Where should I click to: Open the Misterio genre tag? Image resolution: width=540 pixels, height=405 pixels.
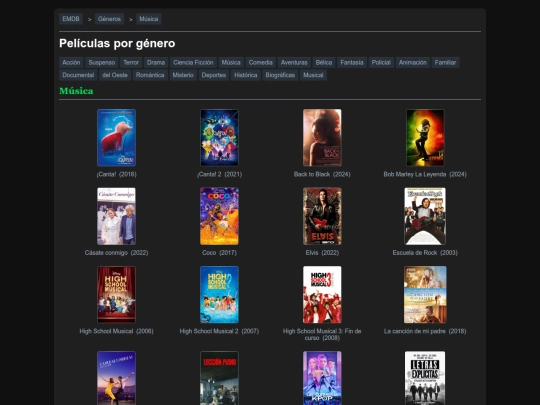(183, 75)
